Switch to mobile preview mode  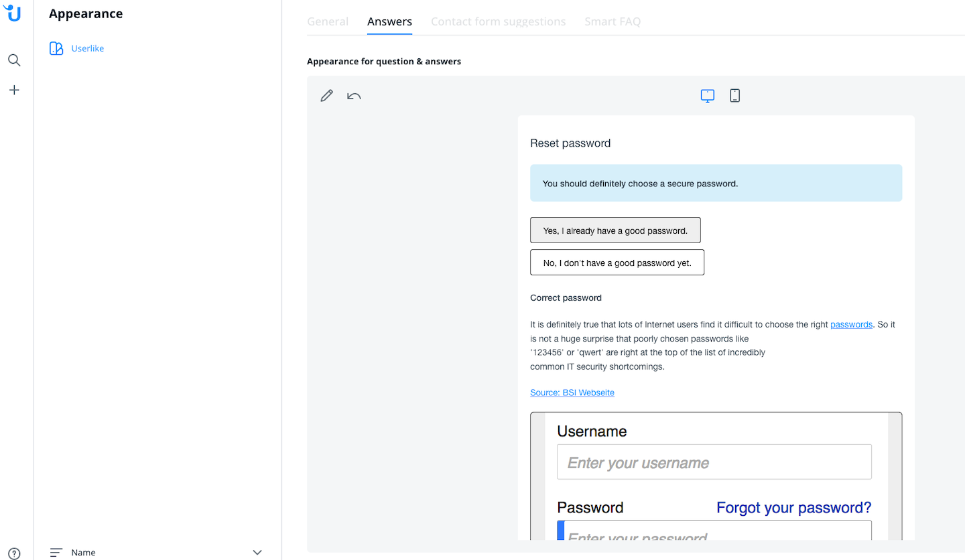point(735,96)
